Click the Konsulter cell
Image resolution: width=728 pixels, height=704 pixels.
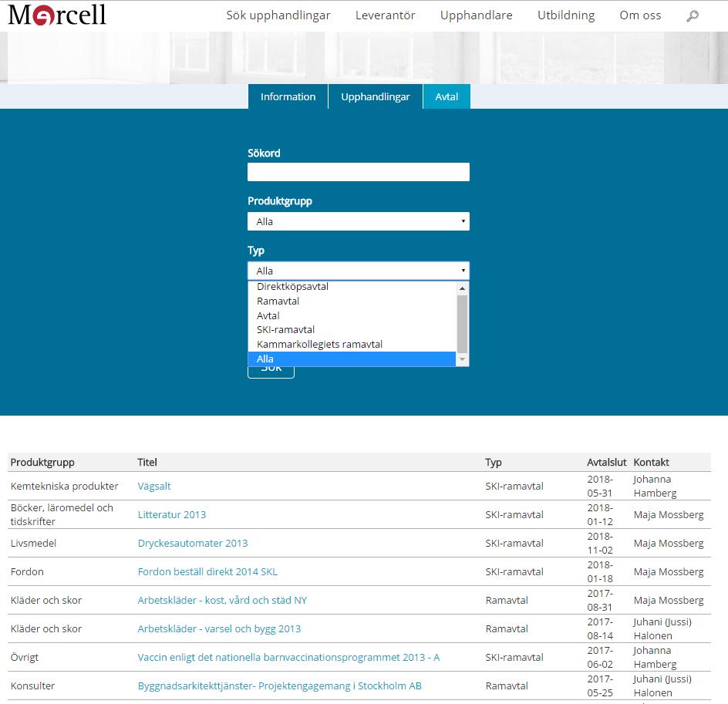click(x=32, y=686)
